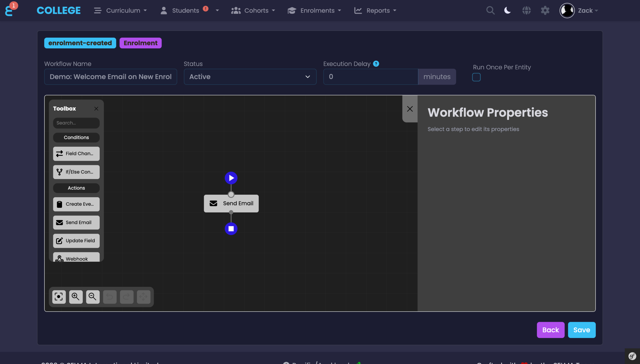Edit the Execution Delay value

(370, 77)
